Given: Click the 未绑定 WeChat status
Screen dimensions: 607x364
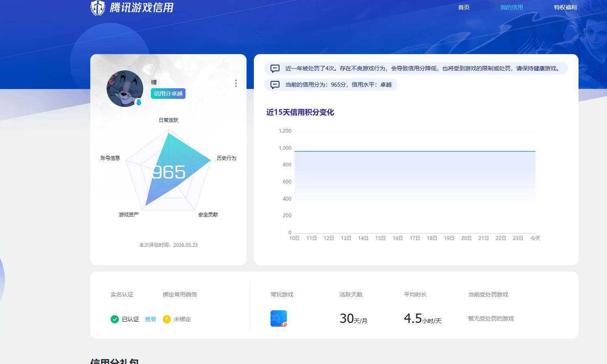Looking at the screenshot, I should (x=182, y=319).
